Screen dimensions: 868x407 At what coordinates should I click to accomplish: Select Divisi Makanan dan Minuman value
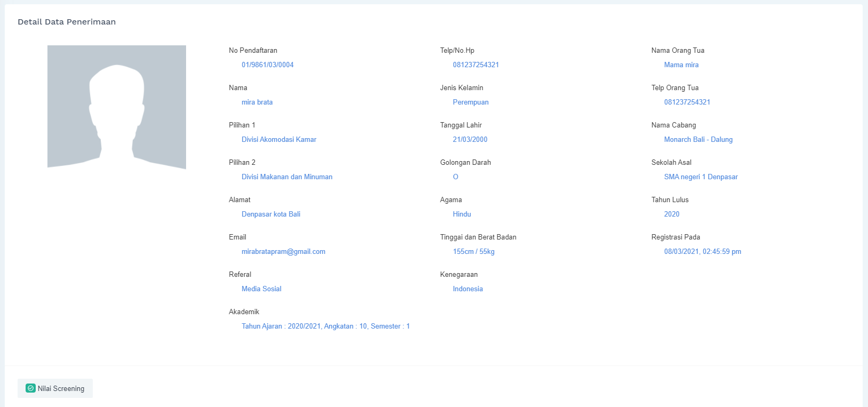pyautogui.click(x=287, y=177)
